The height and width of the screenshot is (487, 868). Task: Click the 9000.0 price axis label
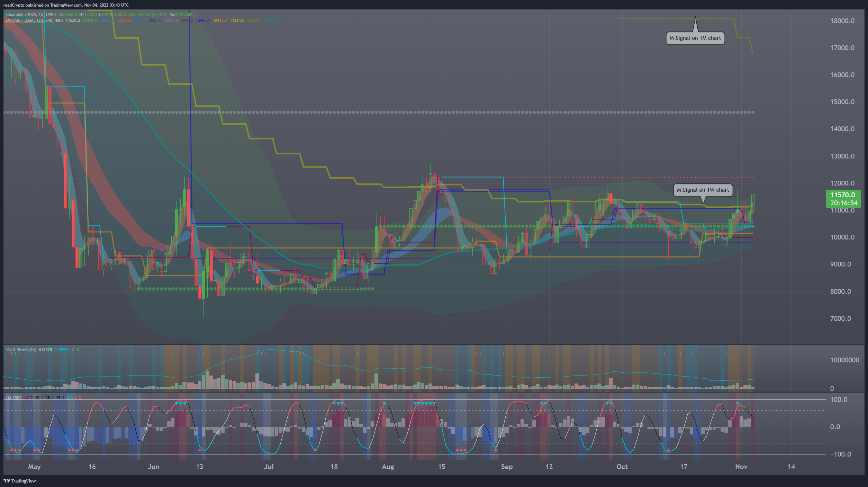840,264
